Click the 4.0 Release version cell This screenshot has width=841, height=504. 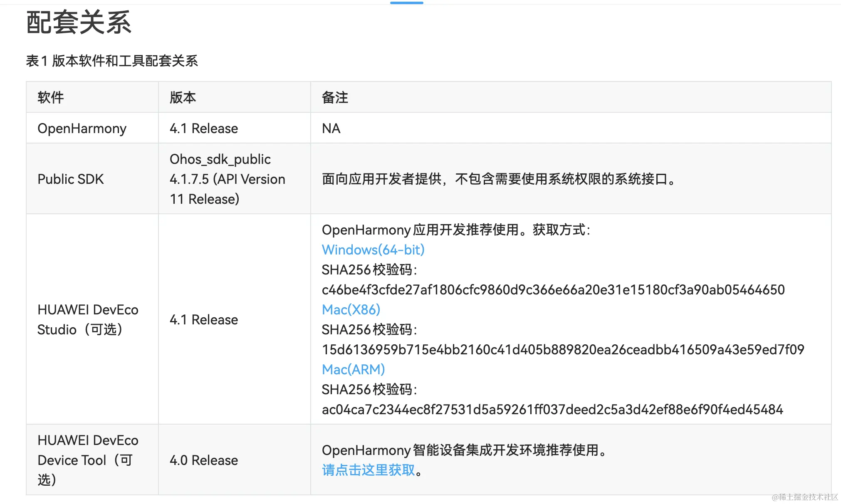(203, 460)
